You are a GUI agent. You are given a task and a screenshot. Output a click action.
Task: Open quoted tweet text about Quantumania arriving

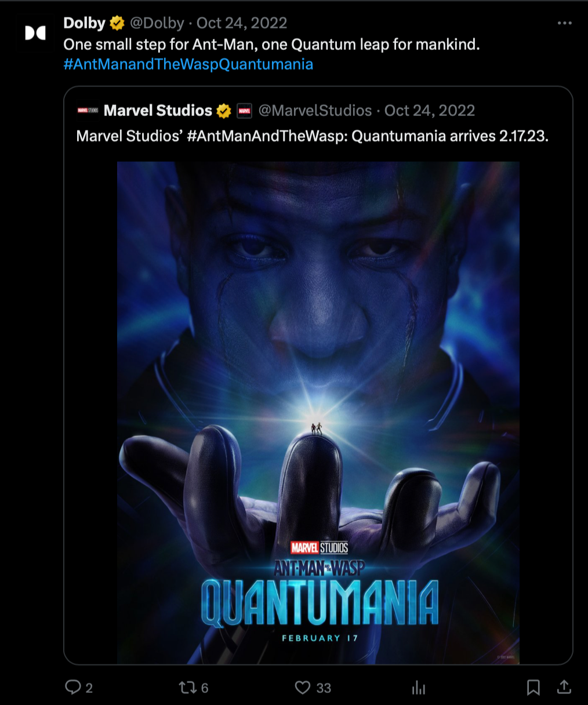tap(313, 136)
